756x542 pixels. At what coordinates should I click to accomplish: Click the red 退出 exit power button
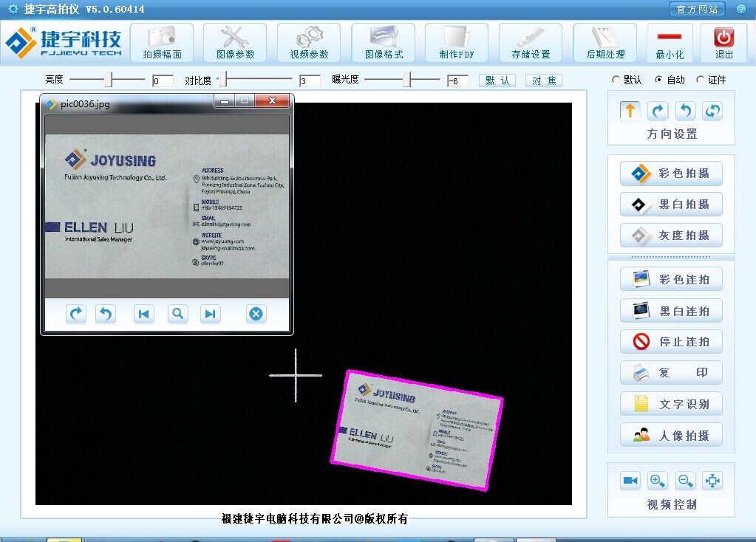[723, 43]
